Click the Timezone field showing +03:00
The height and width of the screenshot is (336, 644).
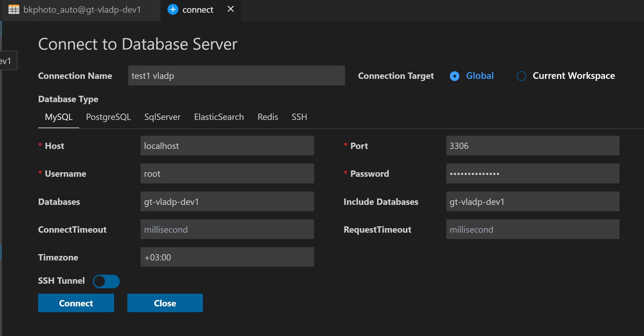pos(227,257)
